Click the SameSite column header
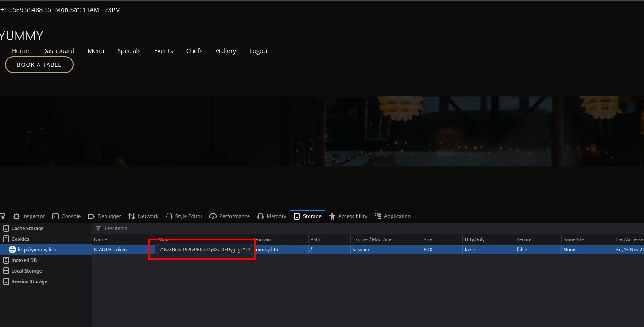 (587, 239)
